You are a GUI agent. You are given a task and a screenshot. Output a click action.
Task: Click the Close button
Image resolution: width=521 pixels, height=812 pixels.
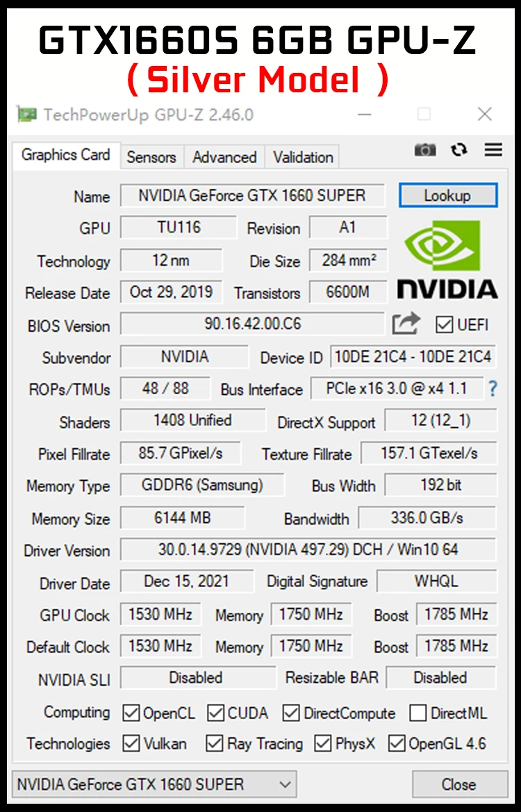459,784
